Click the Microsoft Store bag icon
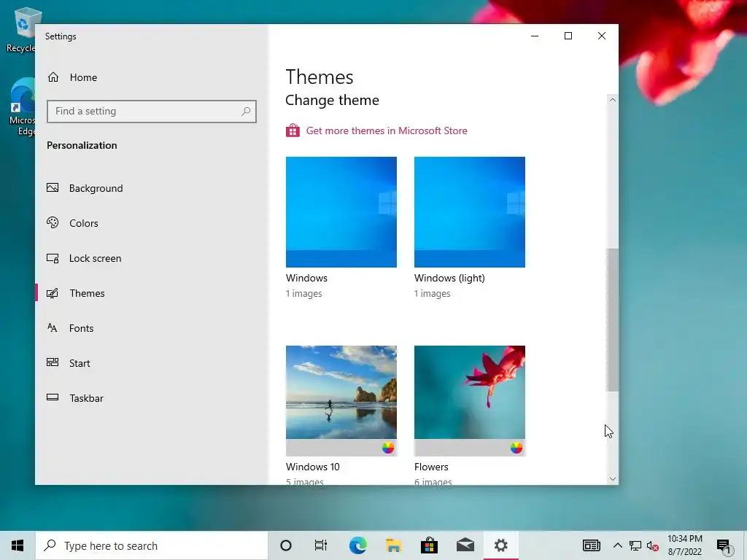 pyautogui.click(x=293, y=131)
